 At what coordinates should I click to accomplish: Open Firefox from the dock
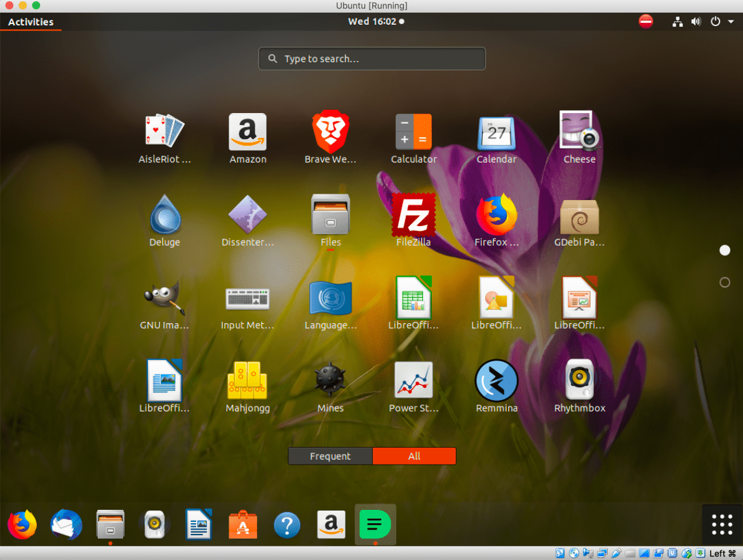(22, 524)
